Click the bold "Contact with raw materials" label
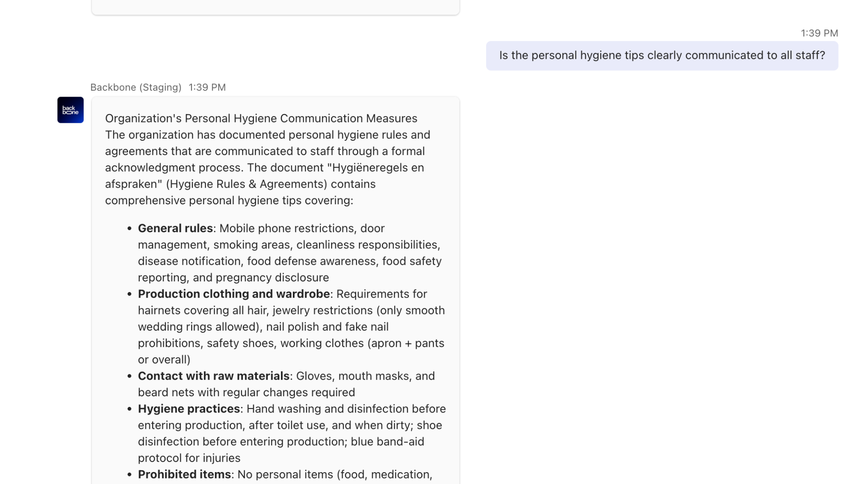This screenshot has width=868, height=484. [214, 376]
